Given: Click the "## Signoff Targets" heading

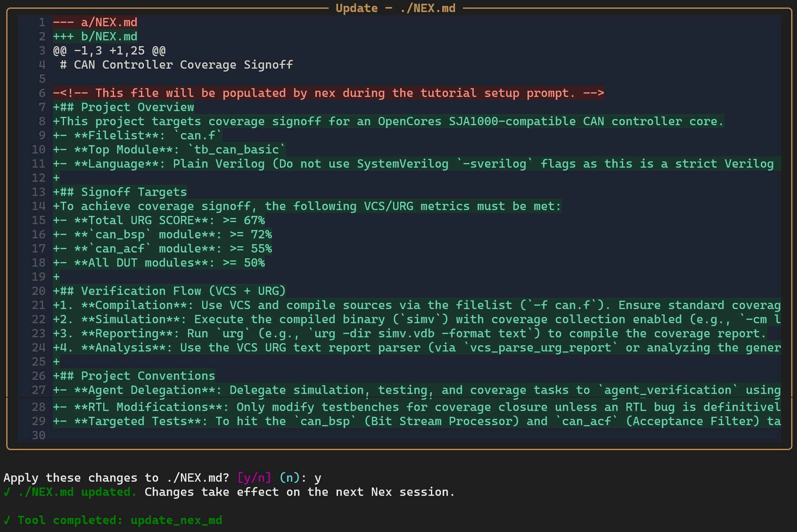Looking at the screenshot, I should point(120,192).
